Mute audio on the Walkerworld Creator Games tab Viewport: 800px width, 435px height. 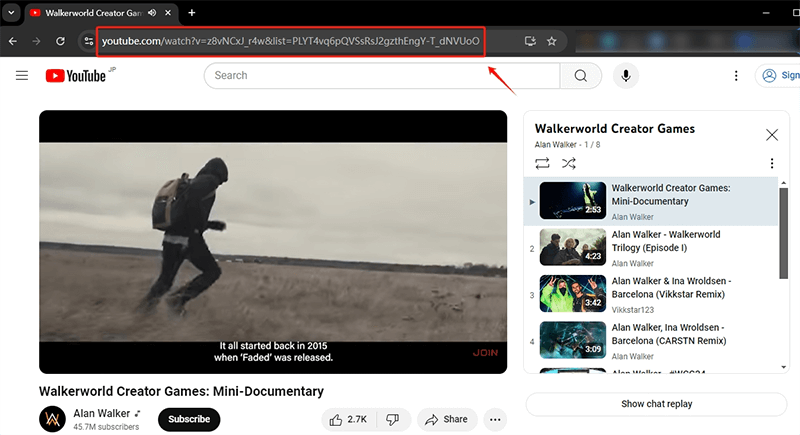click(x=152, y=13)
